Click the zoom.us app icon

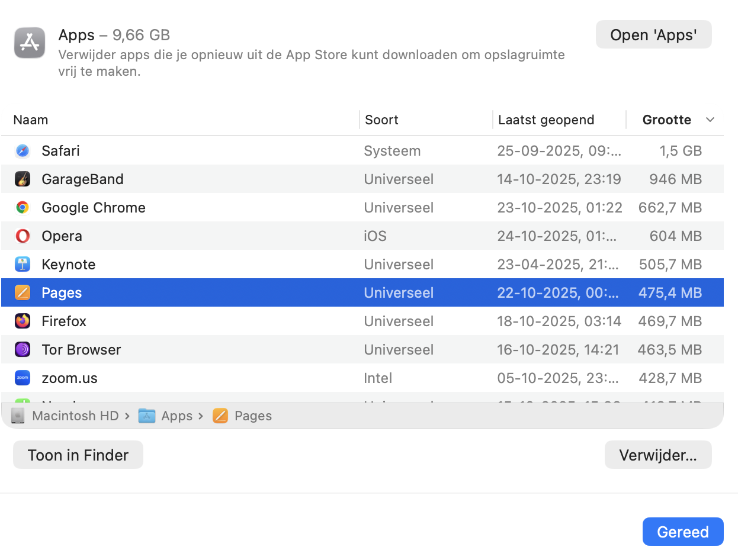22,378
